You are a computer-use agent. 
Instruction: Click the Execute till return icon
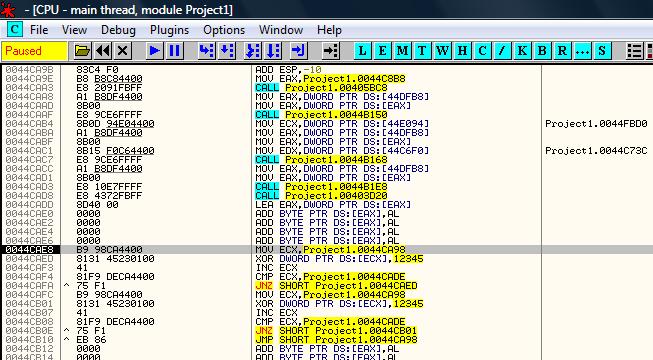point(298,51)
